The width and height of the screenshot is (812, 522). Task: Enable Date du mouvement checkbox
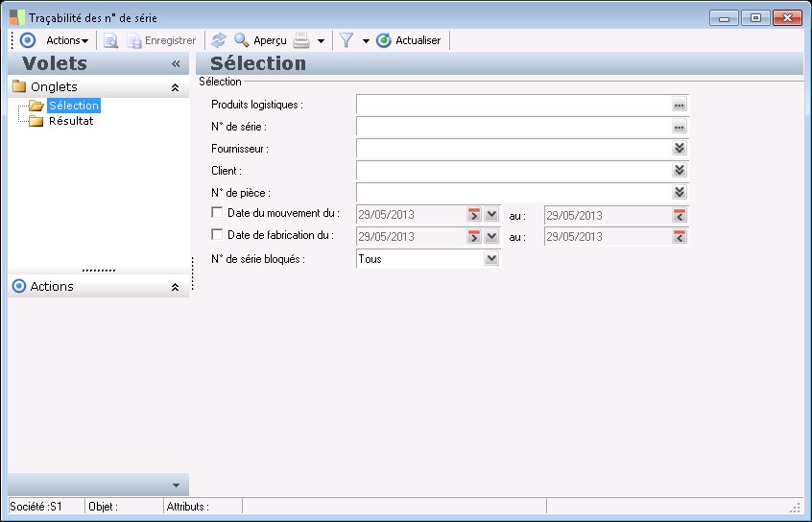click(x=217, y=213)
